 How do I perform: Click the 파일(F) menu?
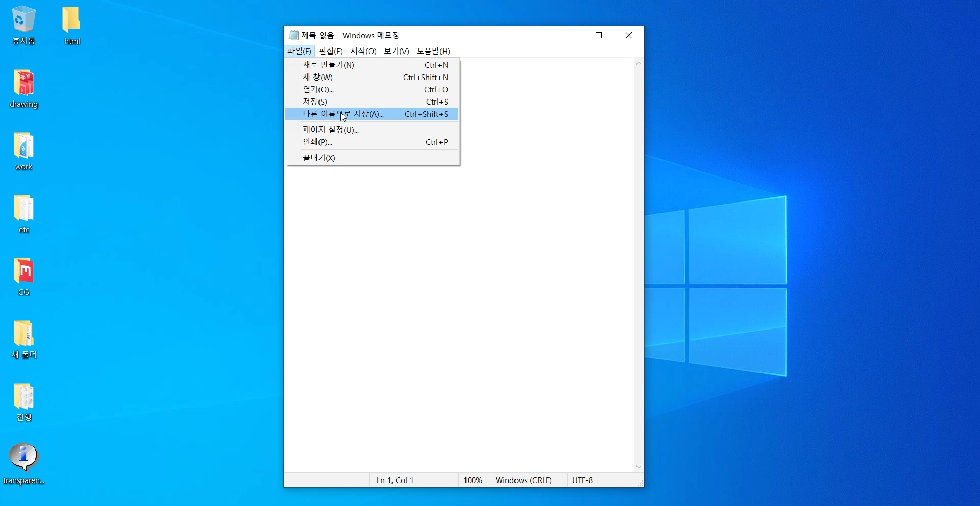point(299,51)
